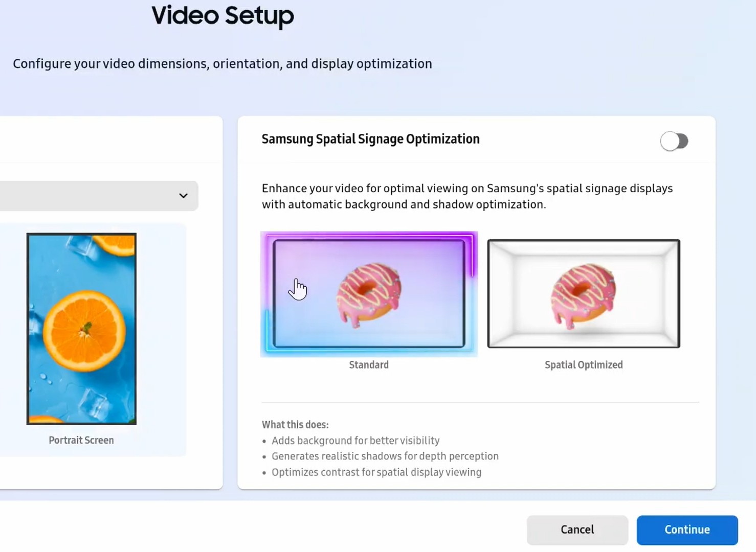Click the dropdown chevron arrow
Screen dimensions: 756x552
[x=183, y=196]
